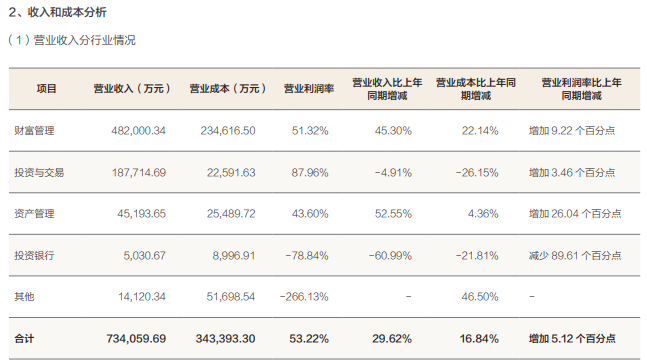Click the subheading 营业收入分行业情况

(x=85, y=40)
